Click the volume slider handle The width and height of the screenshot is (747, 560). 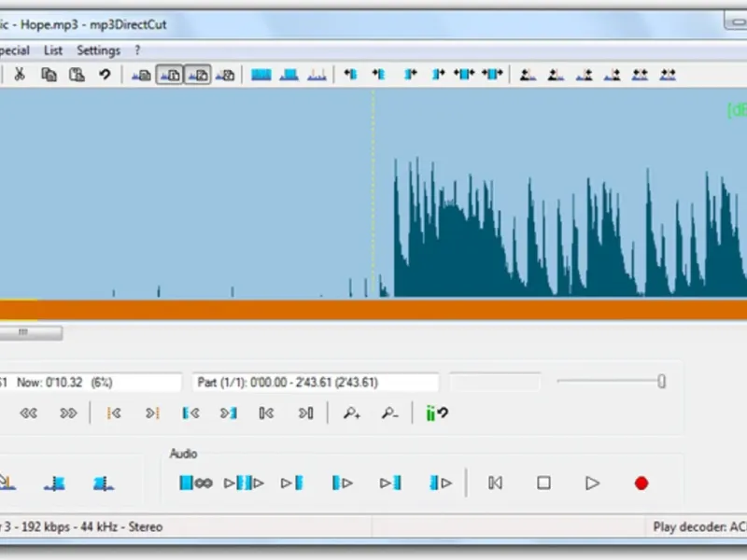pyautogui.click(x=661, y=382)
